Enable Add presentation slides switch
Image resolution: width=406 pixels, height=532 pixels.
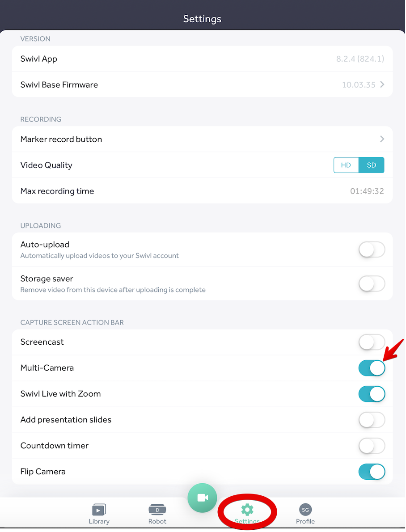(x=372, y=420)
